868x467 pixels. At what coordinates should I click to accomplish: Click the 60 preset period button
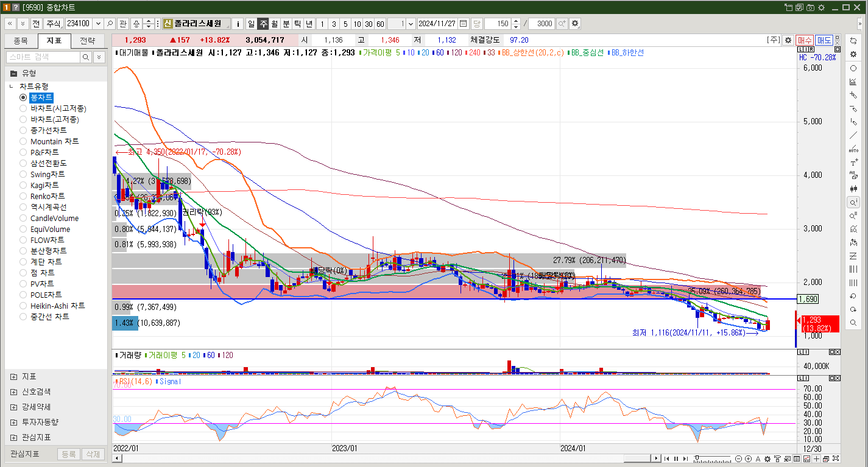click(380, 24)
